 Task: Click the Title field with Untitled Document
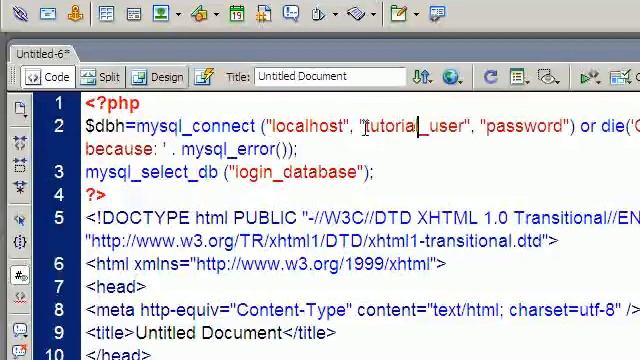330,76
